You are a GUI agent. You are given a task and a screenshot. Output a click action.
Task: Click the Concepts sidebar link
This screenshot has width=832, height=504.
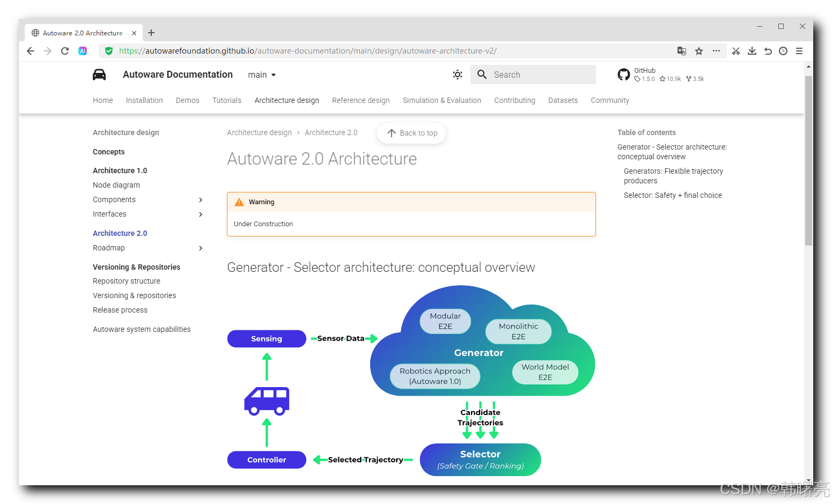coord(109,152)
